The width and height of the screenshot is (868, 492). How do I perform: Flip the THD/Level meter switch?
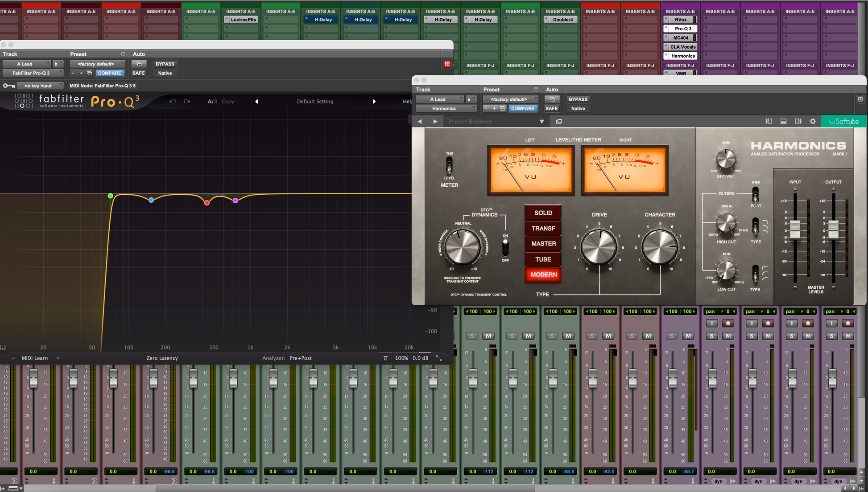[x=449, y=165]
